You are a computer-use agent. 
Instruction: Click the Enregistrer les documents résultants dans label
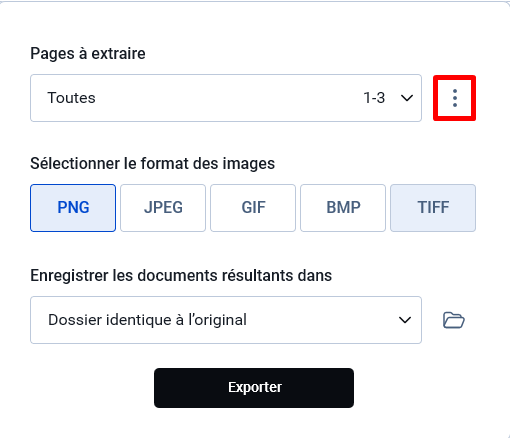pyautogui.click(x=181, y=275)
